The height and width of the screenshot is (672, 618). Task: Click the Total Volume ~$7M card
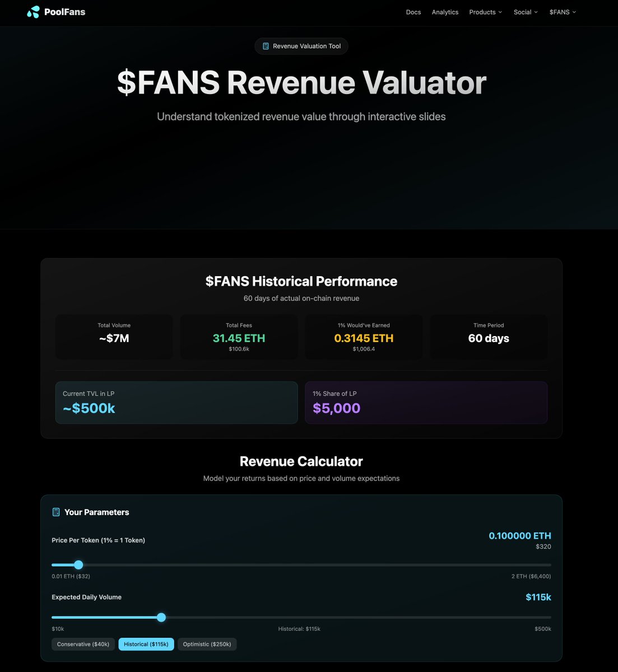(x=114, y=337)
